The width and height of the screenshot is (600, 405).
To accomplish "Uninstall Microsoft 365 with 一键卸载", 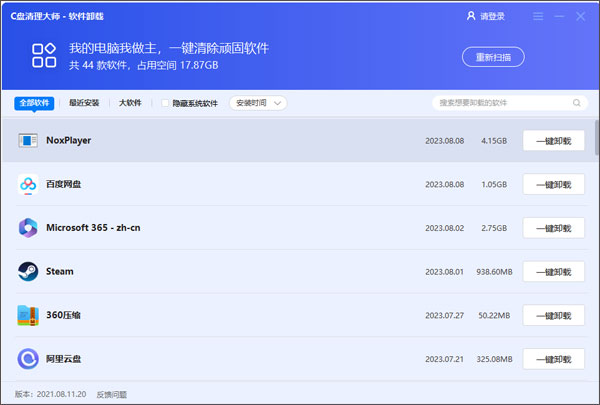I will (x=554, y=228).
